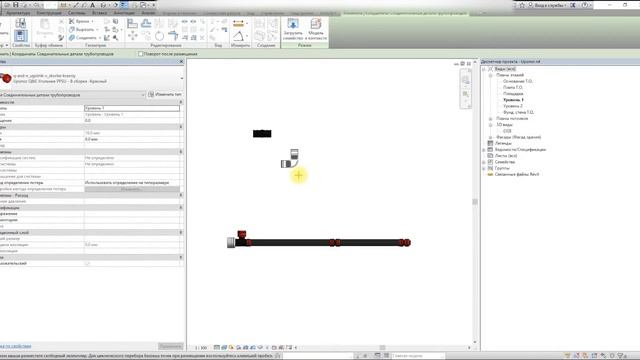Image resolution: width=640 pixels, height=360 pixels.
Task: Click the Применить button in properties
Action: 170,346
